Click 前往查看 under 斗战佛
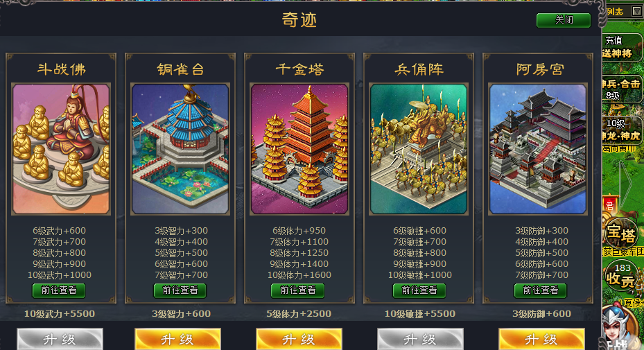The image size is (644, 350). tap(59, 290)
